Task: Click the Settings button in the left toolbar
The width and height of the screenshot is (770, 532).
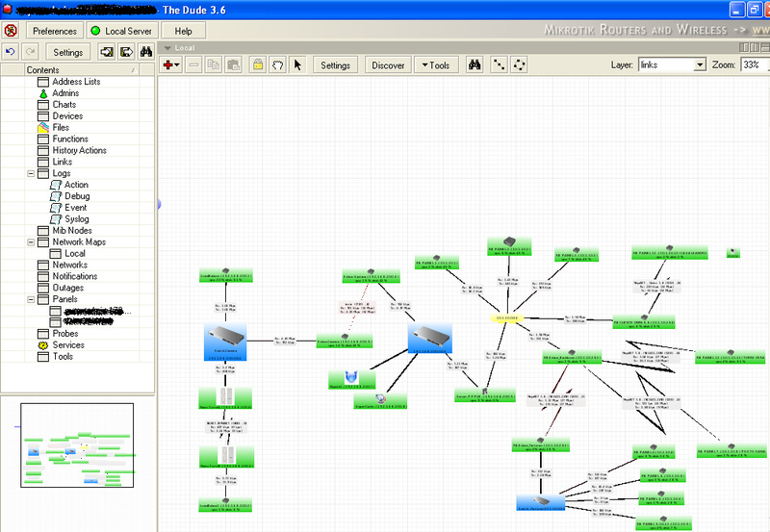Action: coord(67,52)
